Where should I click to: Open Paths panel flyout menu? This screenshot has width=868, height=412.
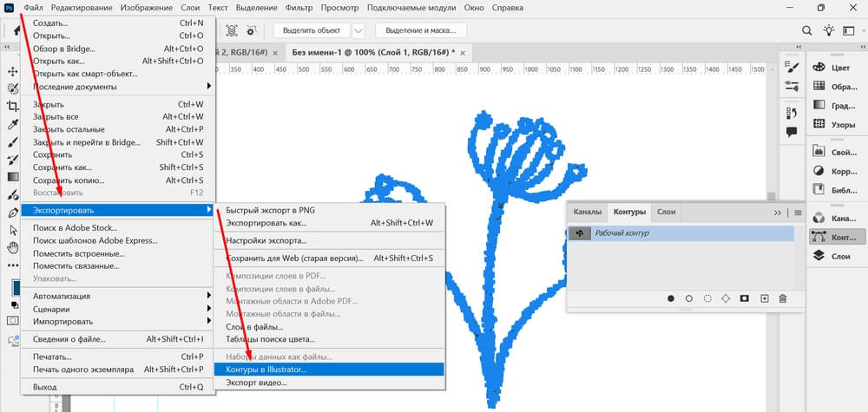pos(797,213)
